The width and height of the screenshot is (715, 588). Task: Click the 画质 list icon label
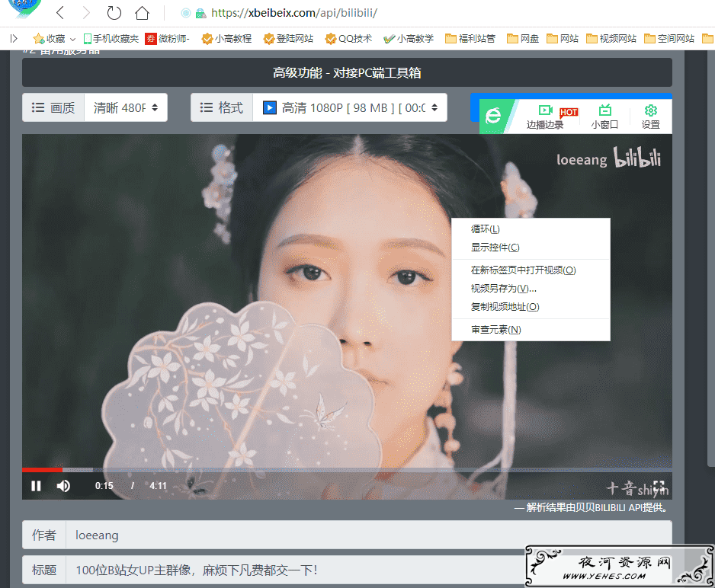click(x=53, y=107)
